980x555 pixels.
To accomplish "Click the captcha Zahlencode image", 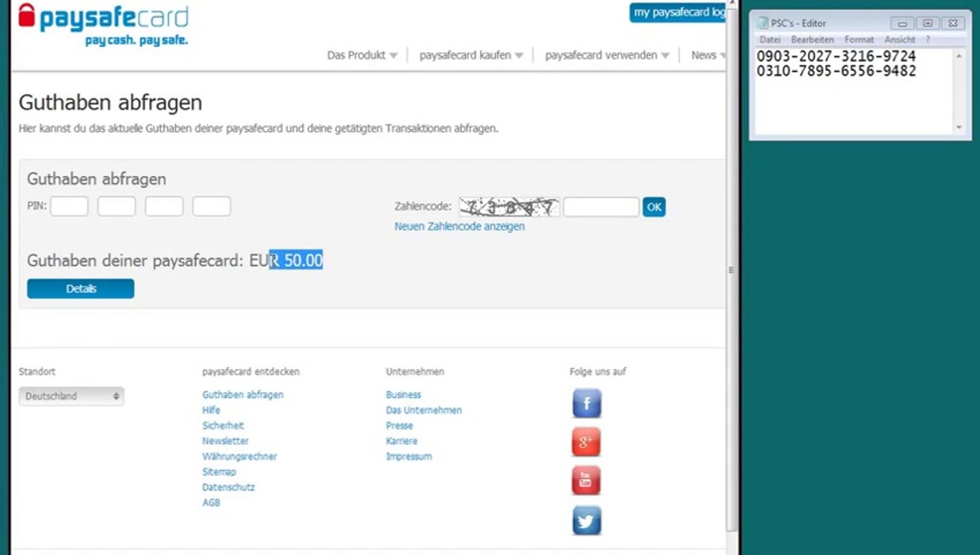I will (508, 207).
